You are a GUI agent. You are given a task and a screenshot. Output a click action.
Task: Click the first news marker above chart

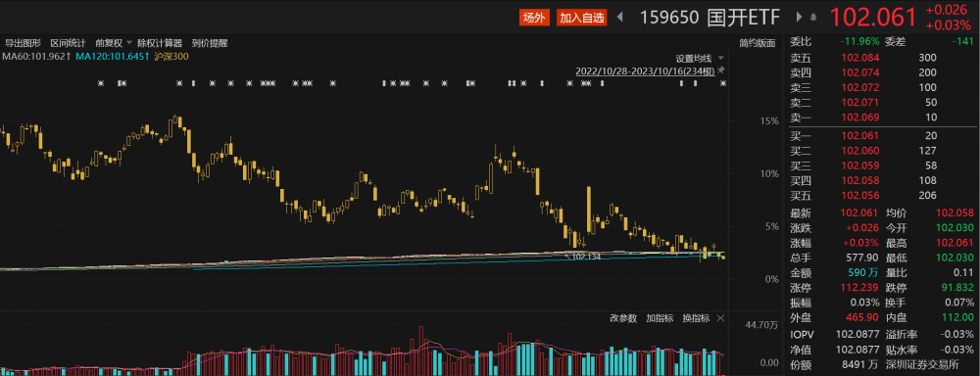101,83
